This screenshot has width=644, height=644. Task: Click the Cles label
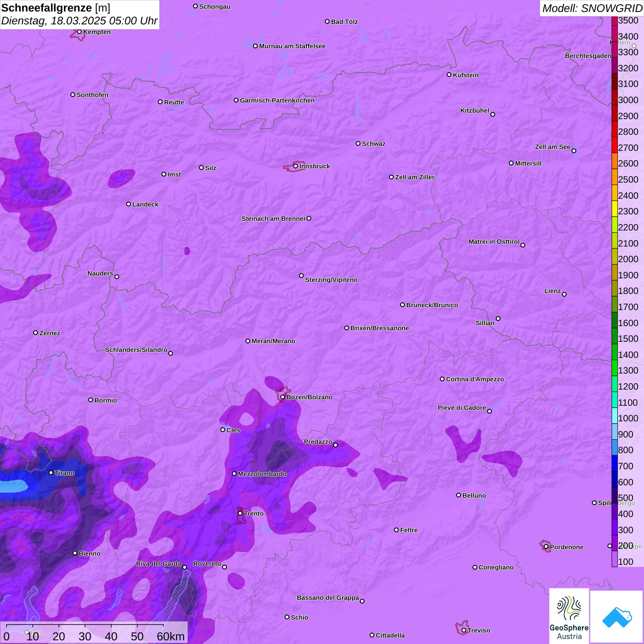[233, 430]
